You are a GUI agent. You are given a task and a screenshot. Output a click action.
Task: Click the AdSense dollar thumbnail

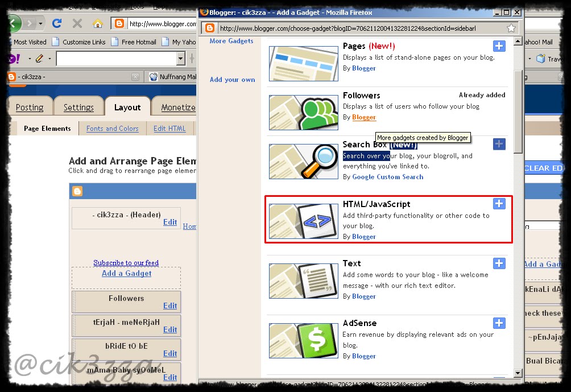pyautogui.click(x=303, y=341)
